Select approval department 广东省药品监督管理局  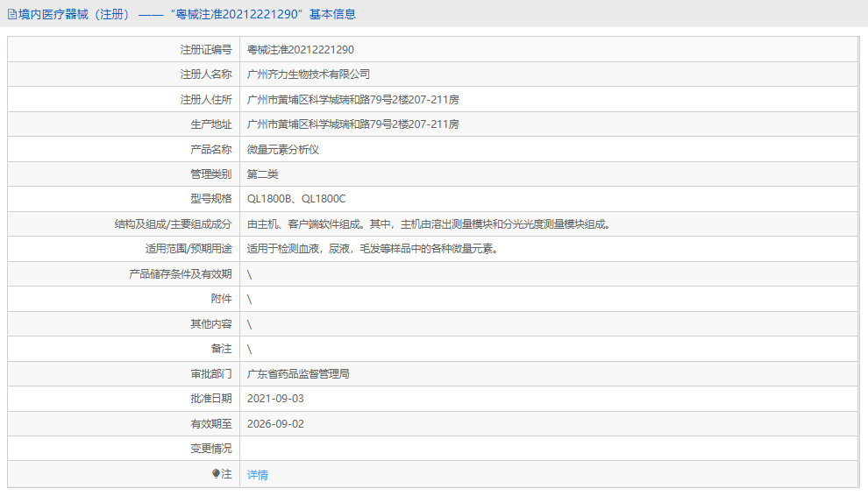point(298,373)
